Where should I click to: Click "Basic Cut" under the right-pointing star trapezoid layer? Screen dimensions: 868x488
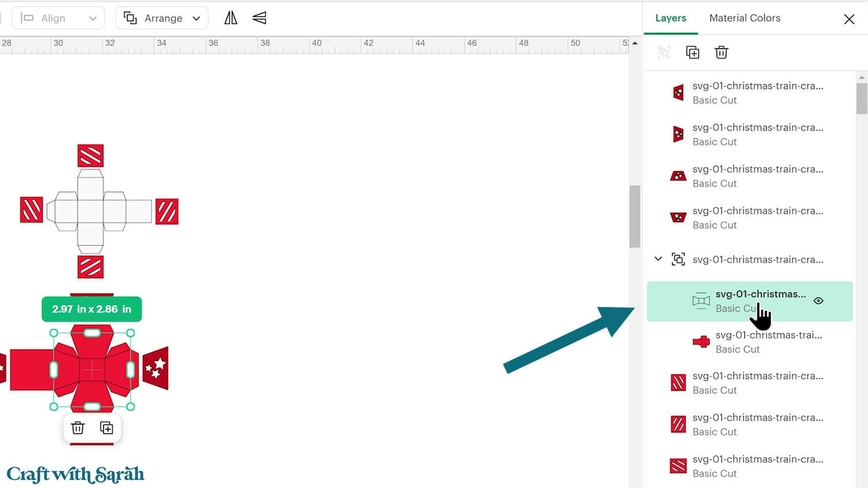pos(715,142)
